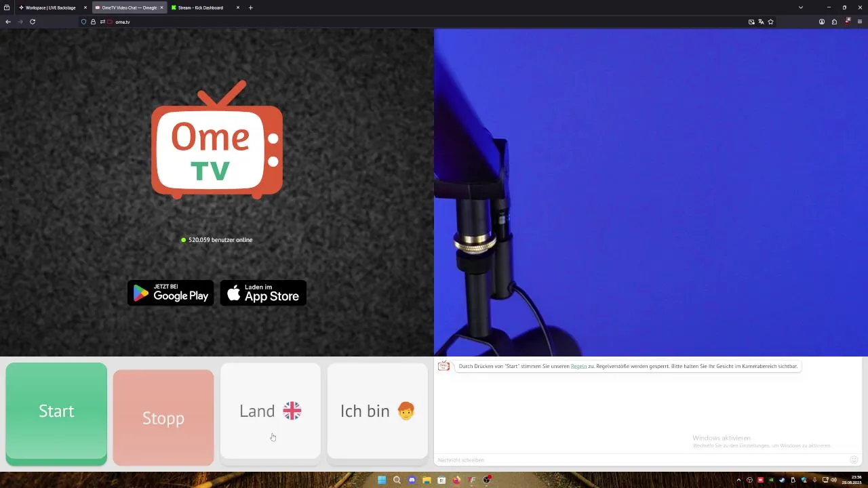Viewport: 868px width, 488px height.
Task: Reload the current page
Action: pyautogui.click(x=32, y=22)
